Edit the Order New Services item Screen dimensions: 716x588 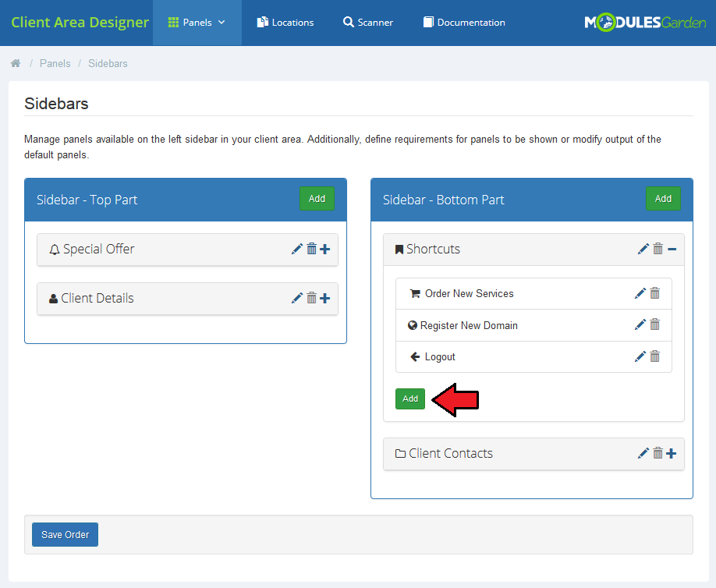coord(640,293)
